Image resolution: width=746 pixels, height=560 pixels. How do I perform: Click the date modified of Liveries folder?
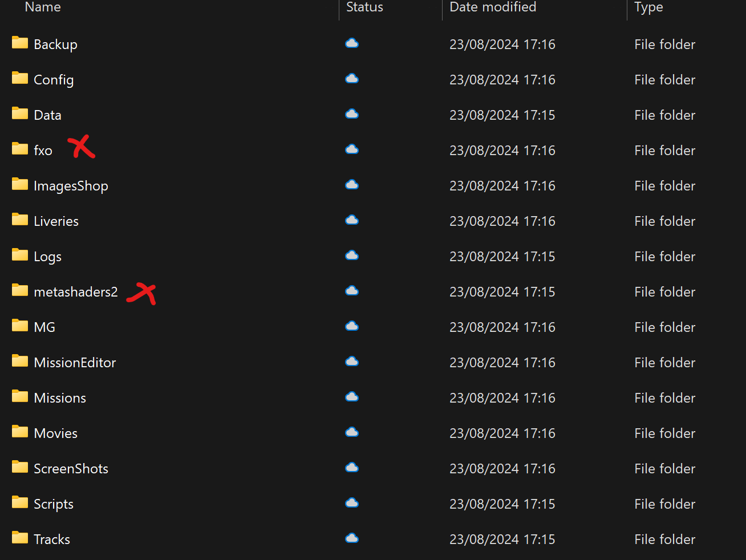(x=502, y=221)
